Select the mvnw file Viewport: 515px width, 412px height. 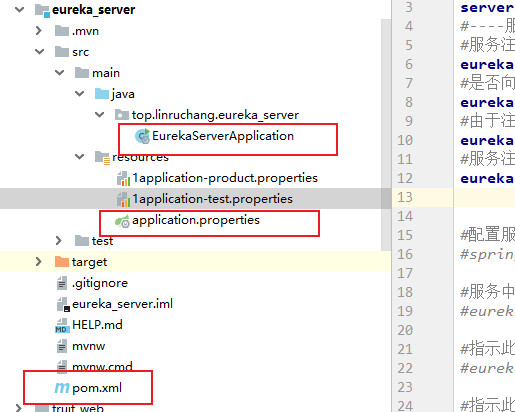point(89,346)
